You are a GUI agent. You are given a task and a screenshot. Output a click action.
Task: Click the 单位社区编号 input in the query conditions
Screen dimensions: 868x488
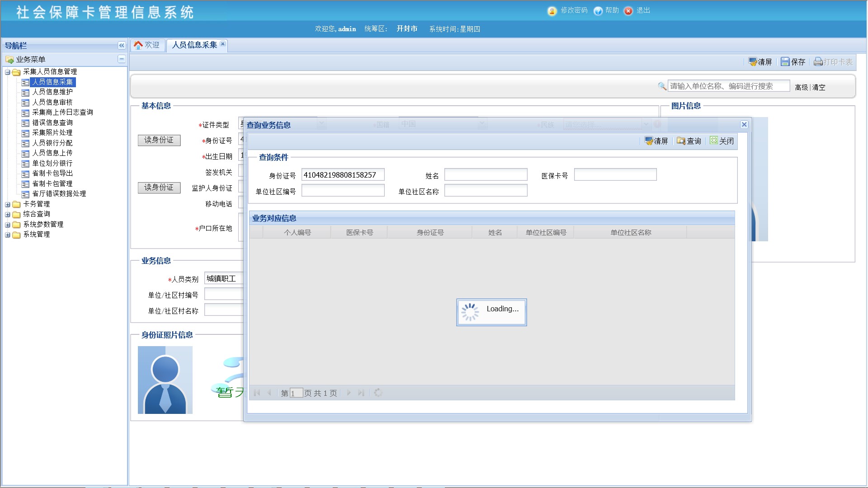tap(343, 191)
